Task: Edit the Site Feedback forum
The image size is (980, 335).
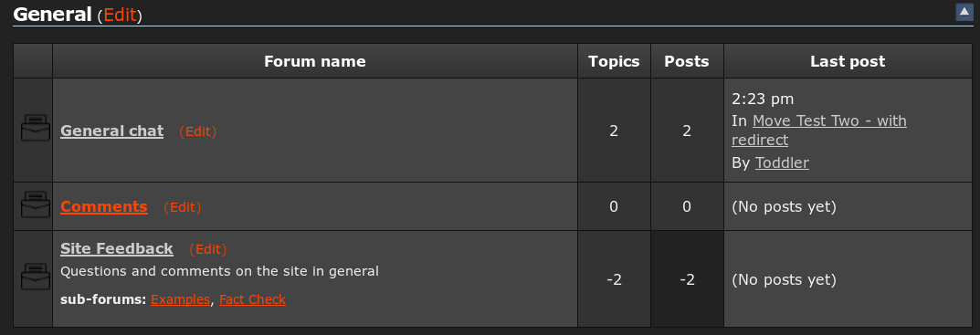Action: point(208,249)
